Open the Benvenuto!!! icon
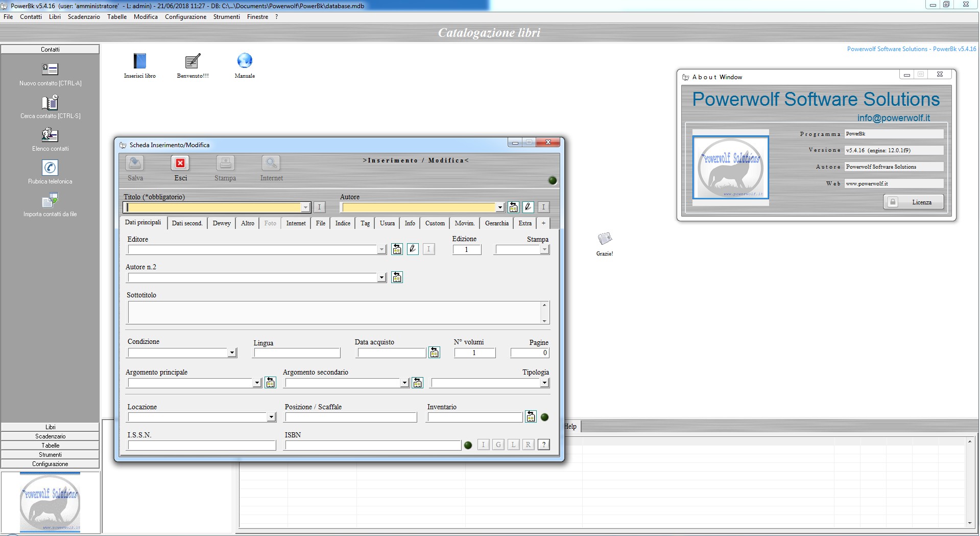This screenshot has height=536, width=980. (193, 61)
